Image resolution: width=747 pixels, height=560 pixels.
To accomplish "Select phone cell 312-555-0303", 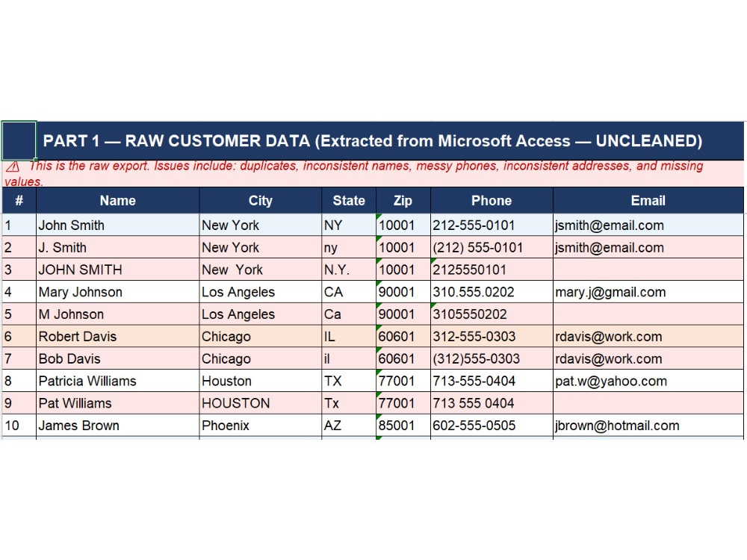I will 492,336.
